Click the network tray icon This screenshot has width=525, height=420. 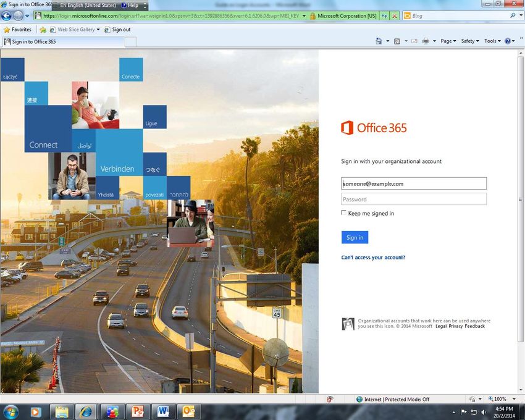pos(474,412)
